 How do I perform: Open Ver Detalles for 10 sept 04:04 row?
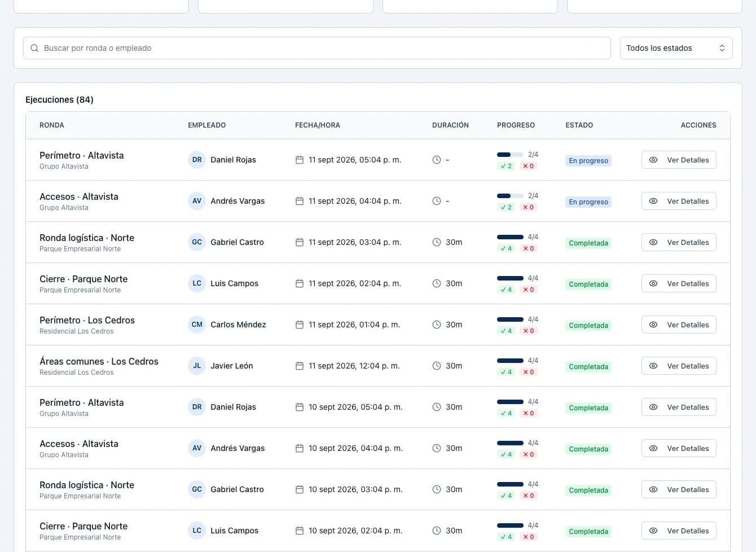click(679, 448)
